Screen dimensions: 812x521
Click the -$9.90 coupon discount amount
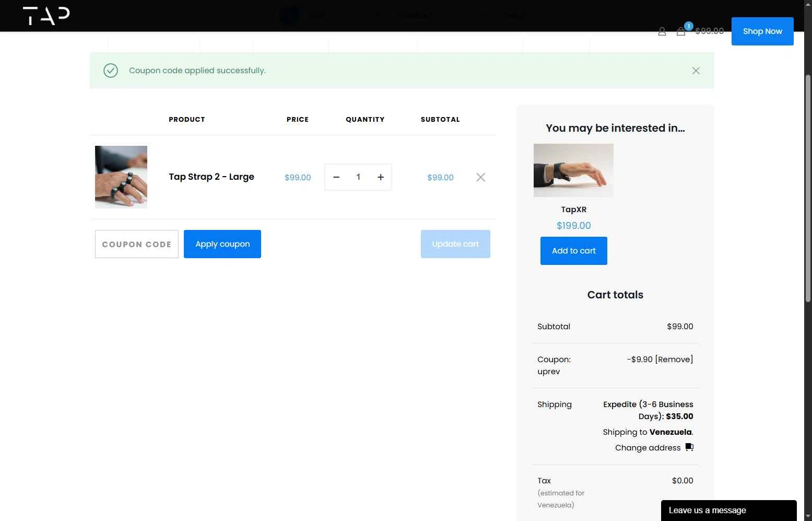pos(640,360)
